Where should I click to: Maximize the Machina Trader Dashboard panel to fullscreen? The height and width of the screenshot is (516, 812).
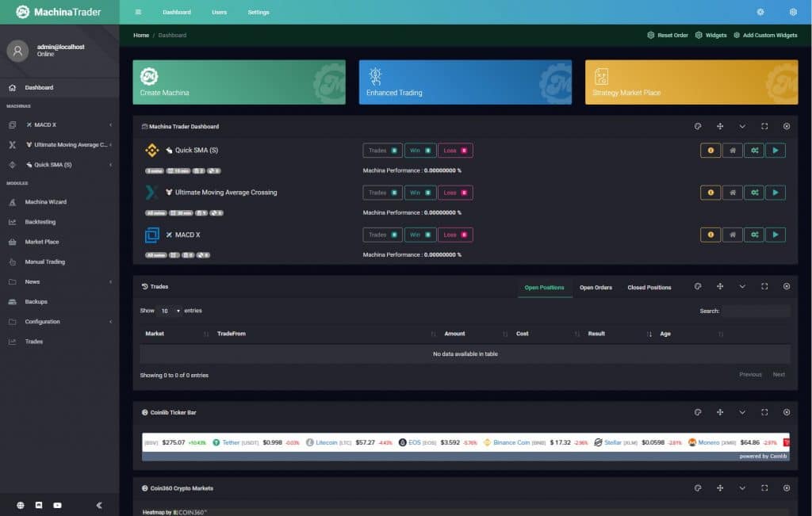coord(764,126)
